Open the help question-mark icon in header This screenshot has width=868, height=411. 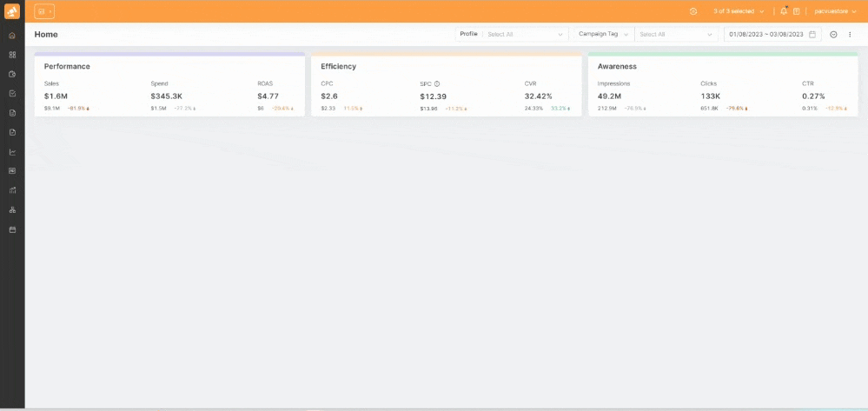click(796, 11)
